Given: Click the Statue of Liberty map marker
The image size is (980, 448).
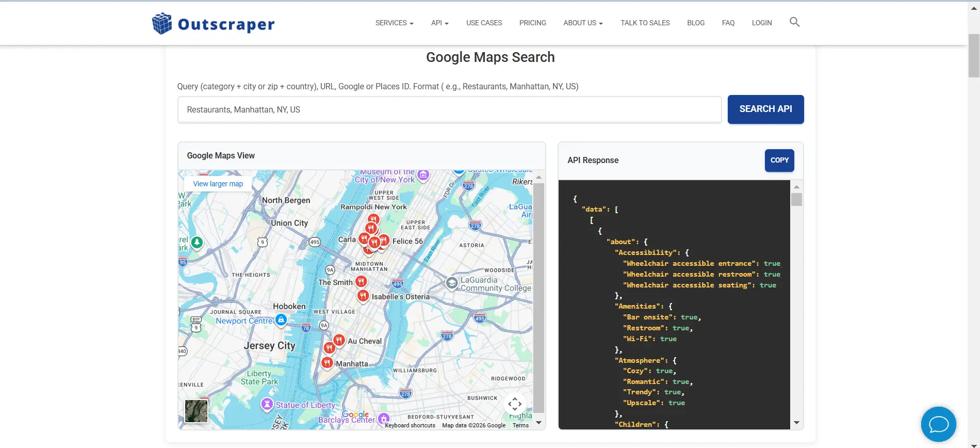Looking at the screenshot, I should pos(267,404).
